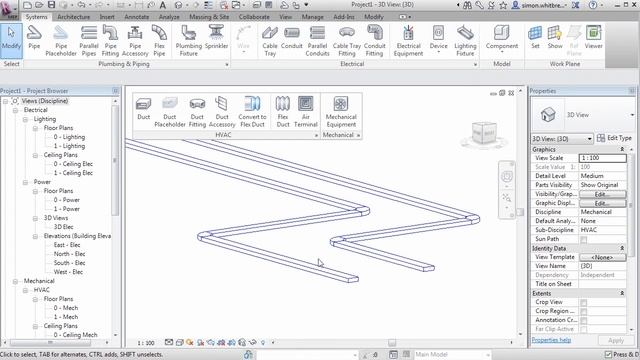This screenshot has height=360, width=640.
Task: Select the Pipe Accessory tool
Action: (135, 41)
